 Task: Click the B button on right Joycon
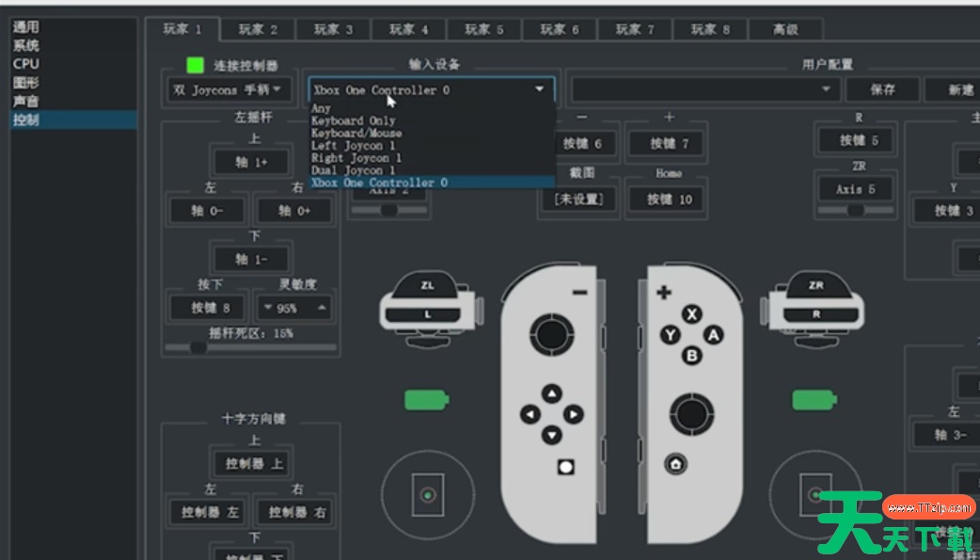tap(692, 355)
